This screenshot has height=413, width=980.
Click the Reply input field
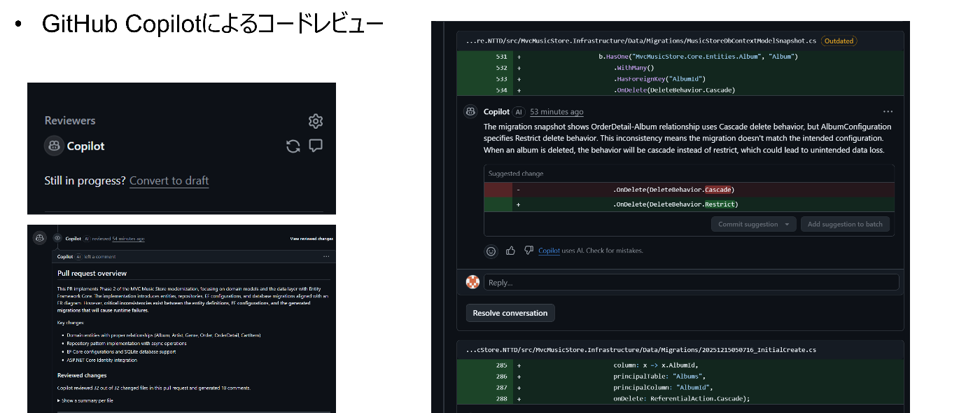coord(691,282)
